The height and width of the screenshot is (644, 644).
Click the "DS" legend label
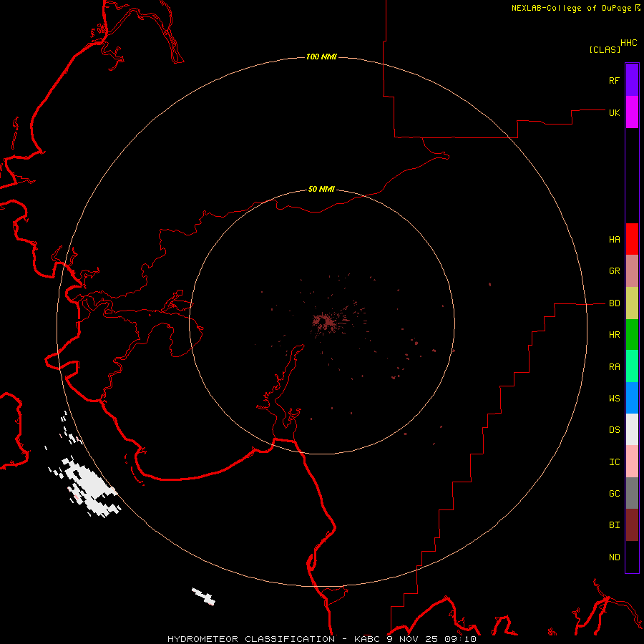[x=614, y=430]
